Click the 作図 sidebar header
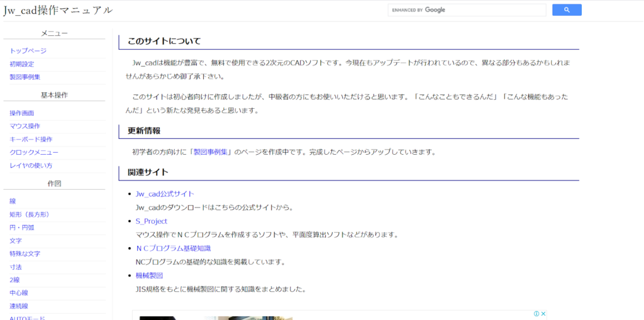Screen dimensions: 644x320 point(54,184)
